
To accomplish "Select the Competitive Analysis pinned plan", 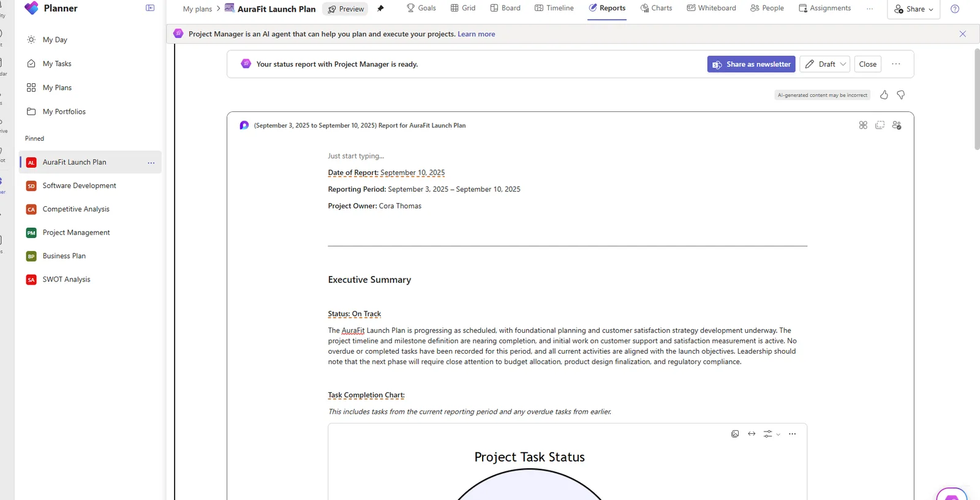I will (90, 209).
